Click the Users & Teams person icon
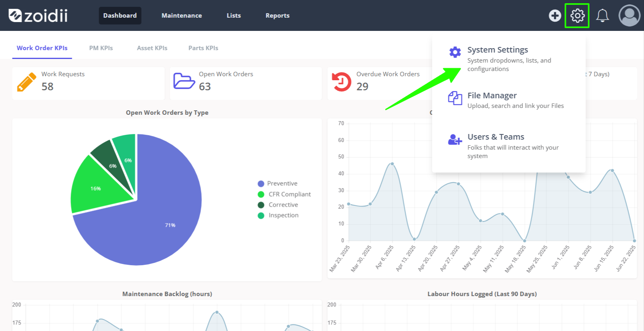The width and height of the screenshot is (644, 331). [x=455, y=140]
